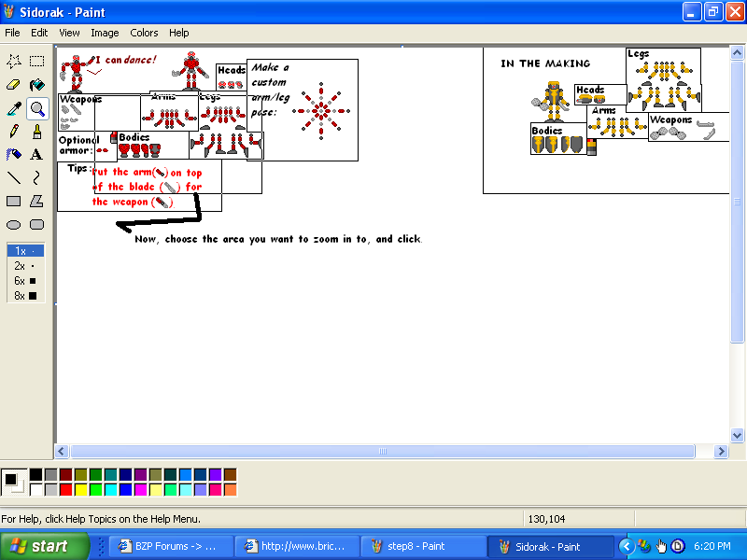Screen dimensions: 747x560
Task: Open the Windows Start menu
Action: (44, 546)
